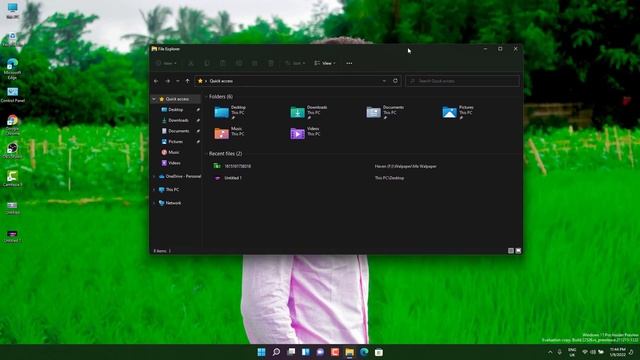Select Videos in the navigation pane

(174, 162)
